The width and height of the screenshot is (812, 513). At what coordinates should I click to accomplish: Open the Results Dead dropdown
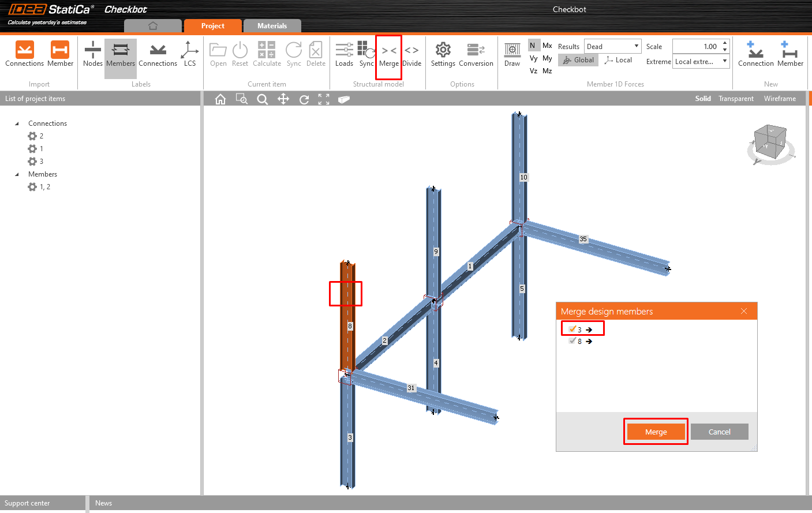point(612,46)
